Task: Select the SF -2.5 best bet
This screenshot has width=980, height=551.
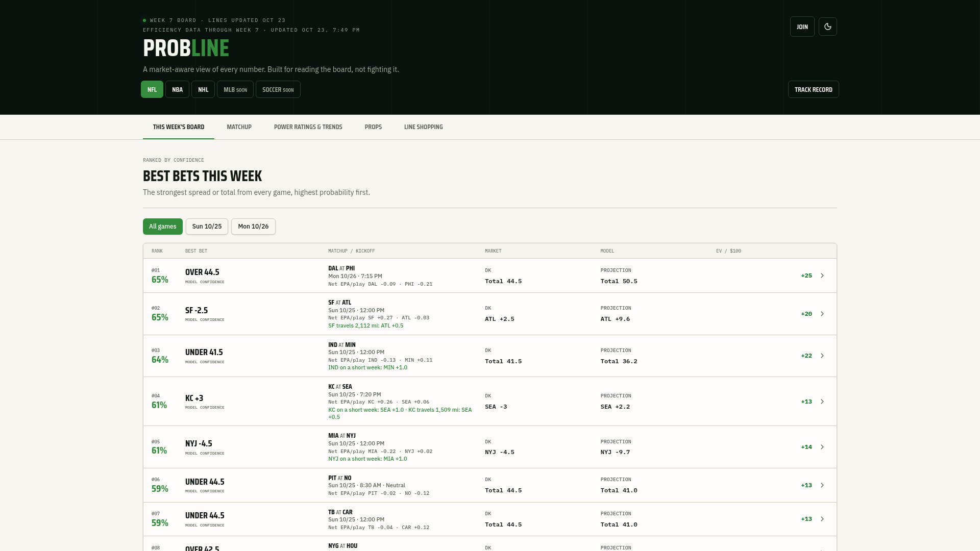Action: click(x=197, y=310)
